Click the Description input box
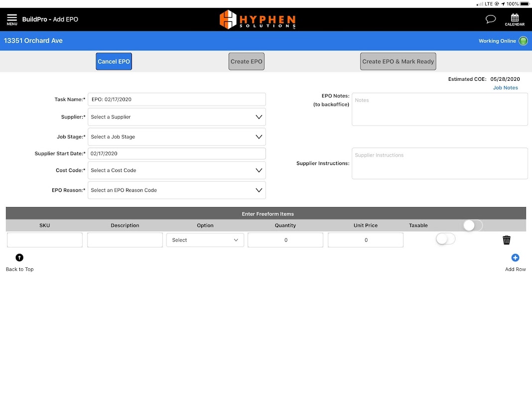Viewport: 532px width, 399px height. coord(125,240)
